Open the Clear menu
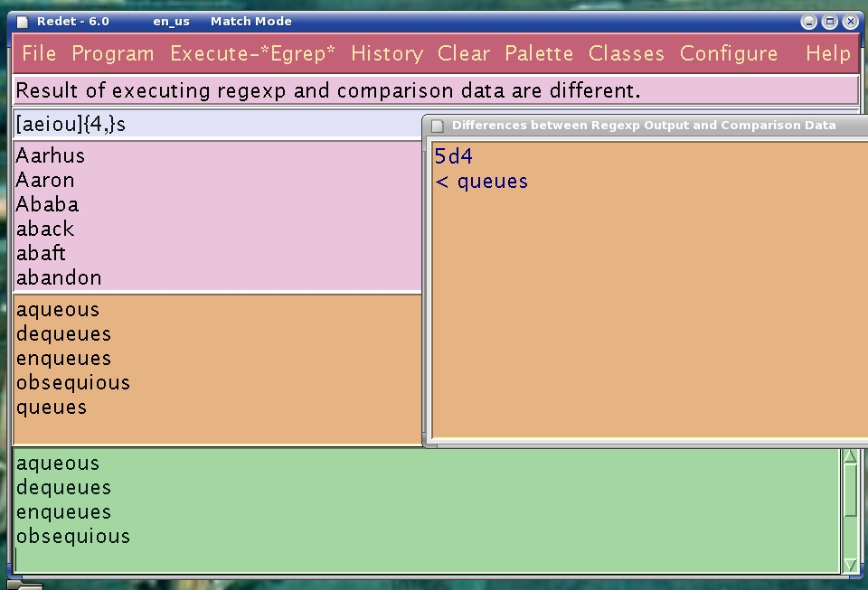868x590 pixels. pos(463,54)
